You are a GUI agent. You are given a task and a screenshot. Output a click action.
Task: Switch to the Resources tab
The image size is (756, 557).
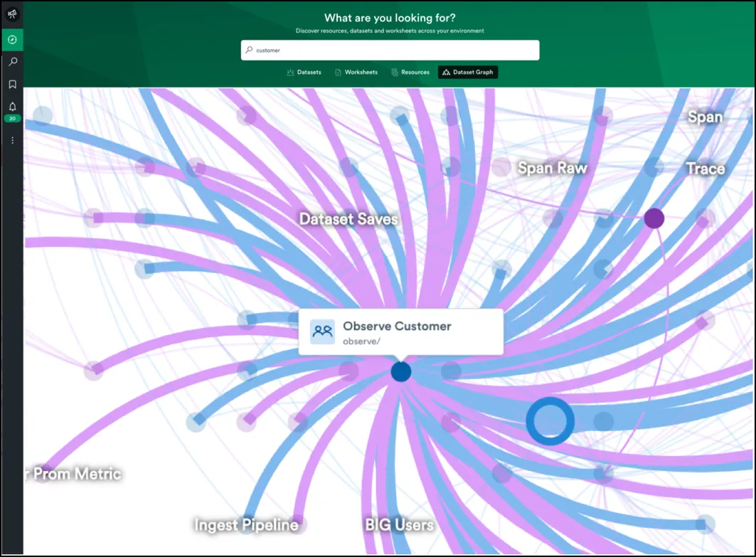click(410, 73)
